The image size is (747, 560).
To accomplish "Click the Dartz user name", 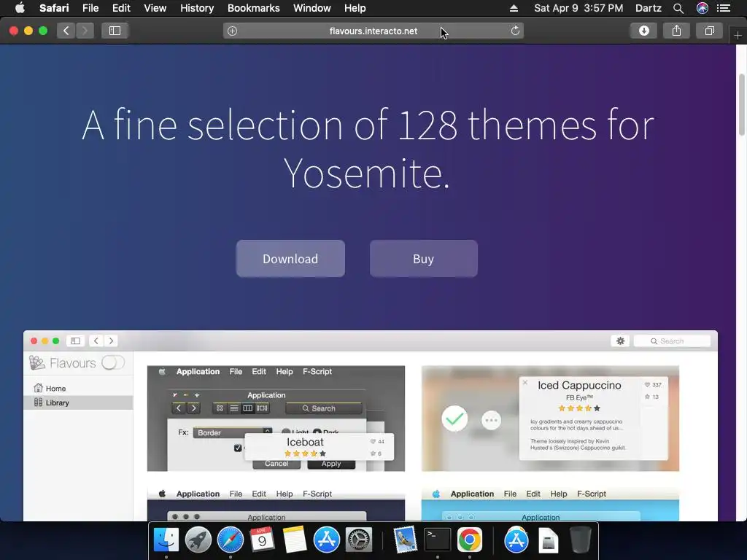I will [x=648, y=8].
